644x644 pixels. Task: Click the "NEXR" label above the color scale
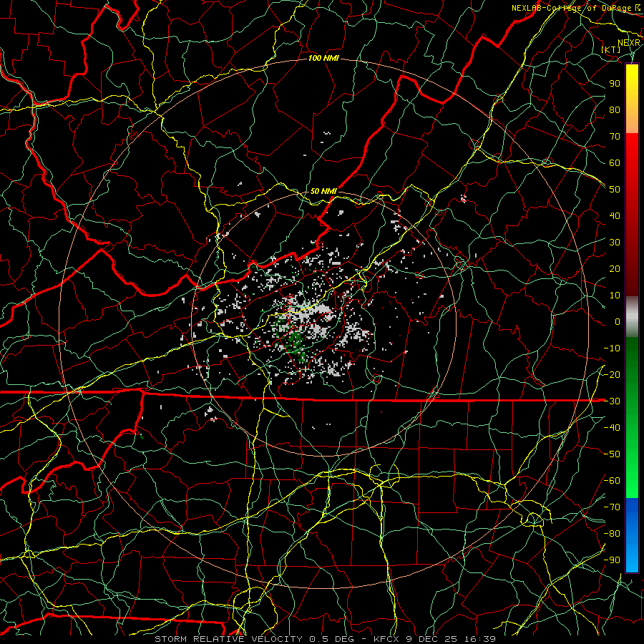tap(629, 42)
